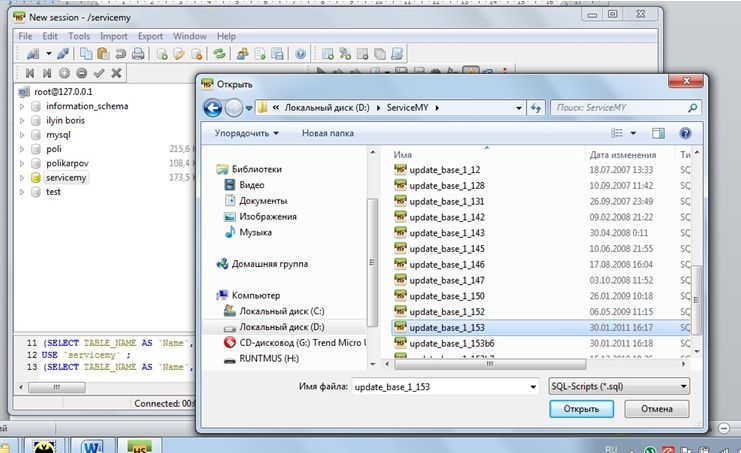Click the dialog's help question mark icon
Viewport: 741px width, 453px height.
(x=685, y=132)
